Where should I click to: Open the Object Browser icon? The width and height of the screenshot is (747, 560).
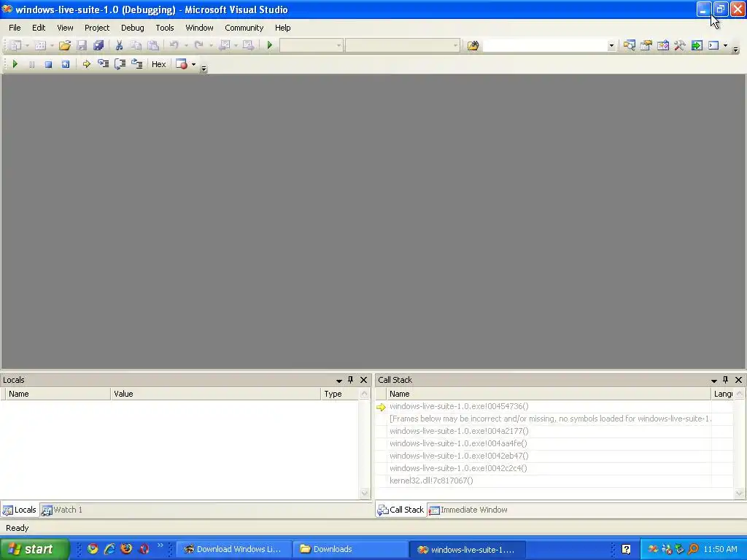[662, 45]
